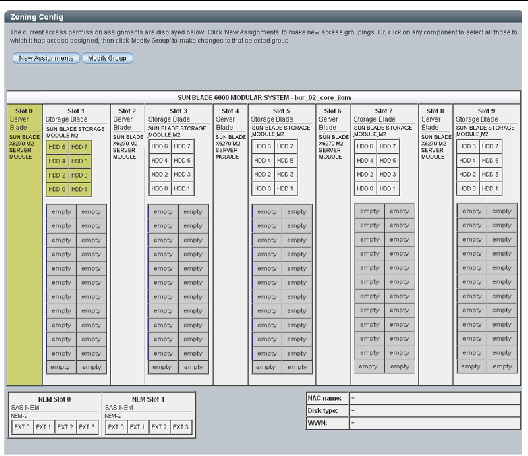
Task: Select EXT 2 port under NEM Slot 0
Action: point(65,427)
